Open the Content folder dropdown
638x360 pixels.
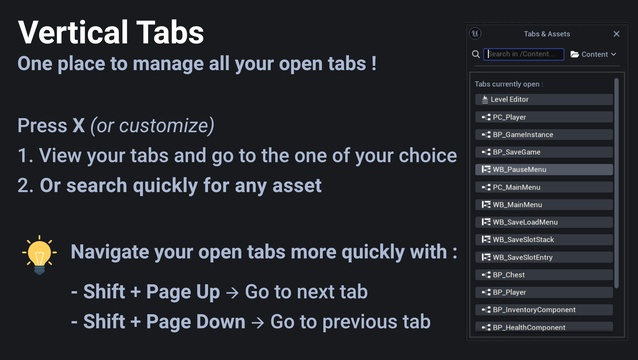[x=593, y=54]
